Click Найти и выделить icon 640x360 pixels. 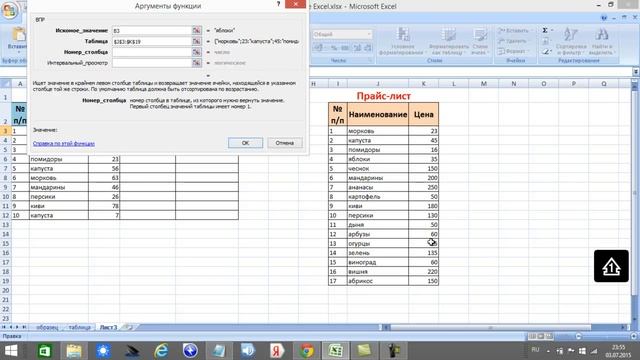(x=601, y=41)
